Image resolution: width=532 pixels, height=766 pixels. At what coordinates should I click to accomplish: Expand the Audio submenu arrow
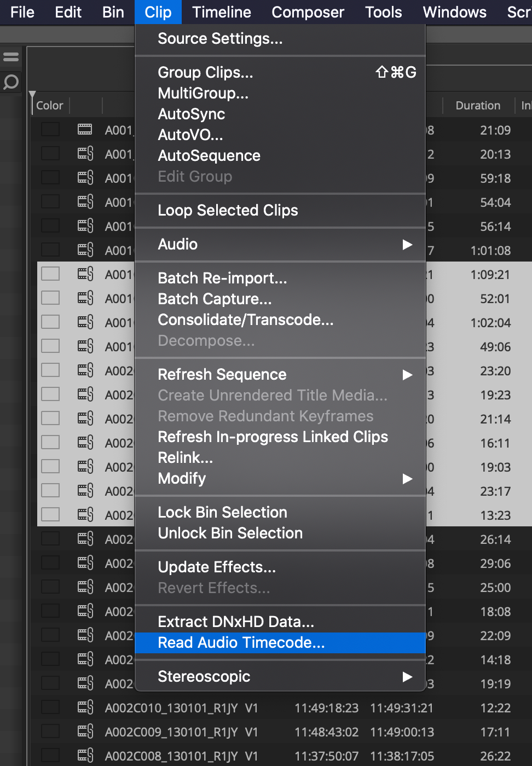407,245
